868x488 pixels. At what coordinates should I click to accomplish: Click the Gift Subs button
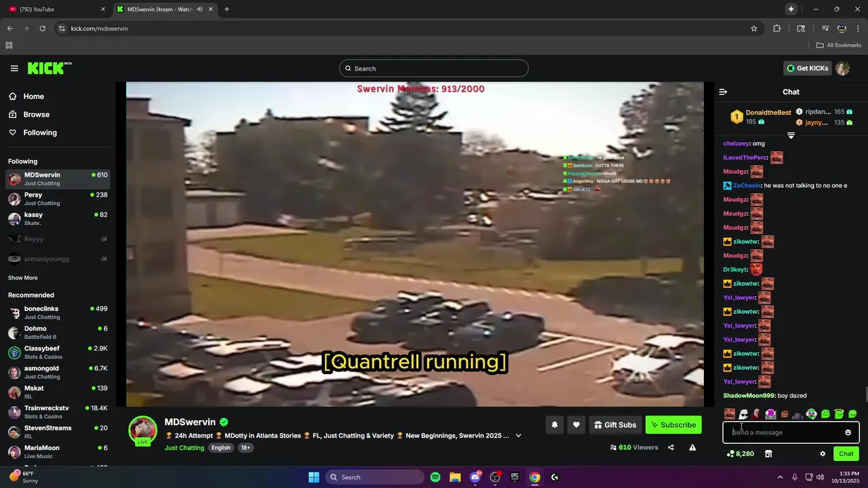(x=615, y=425)
